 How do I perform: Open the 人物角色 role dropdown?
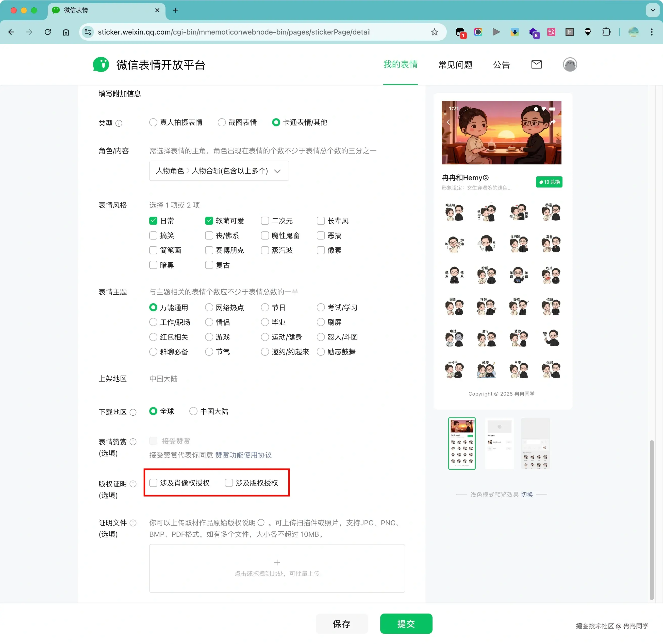point(219,171)
